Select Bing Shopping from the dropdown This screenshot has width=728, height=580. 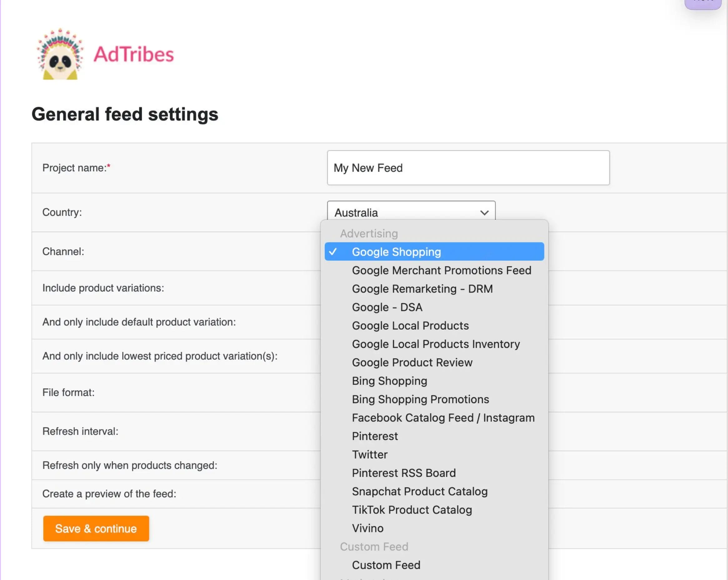click(x=389, y=381)
